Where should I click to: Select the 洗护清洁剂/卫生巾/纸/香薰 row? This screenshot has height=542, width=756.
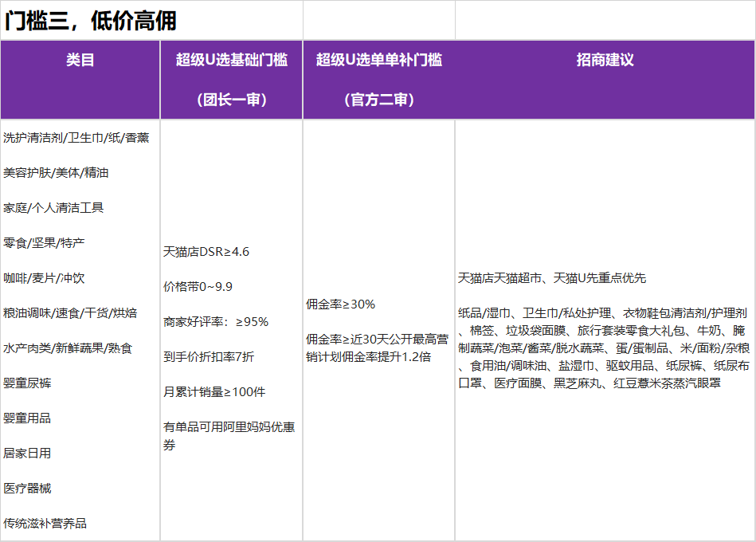76,138
